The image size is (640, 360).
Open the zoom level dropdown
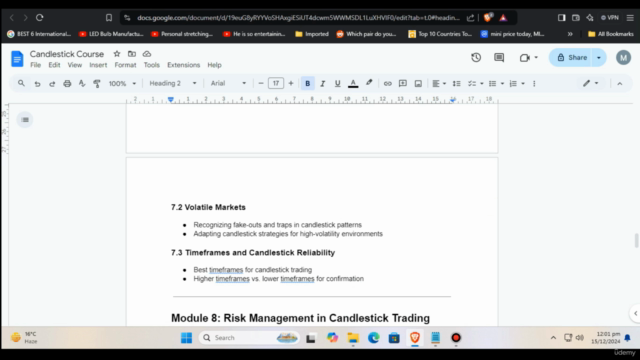pos(122,84)
